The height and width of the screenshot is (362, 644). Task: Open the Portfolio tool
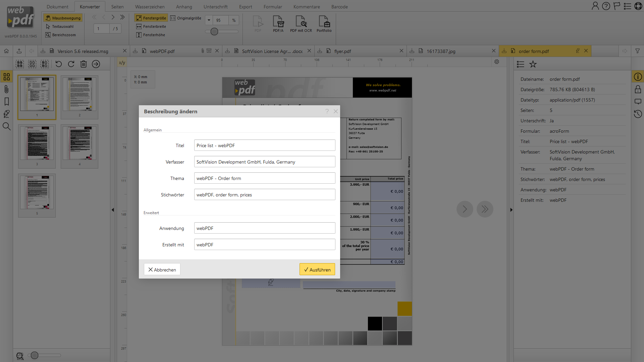[x=324, y=23]
